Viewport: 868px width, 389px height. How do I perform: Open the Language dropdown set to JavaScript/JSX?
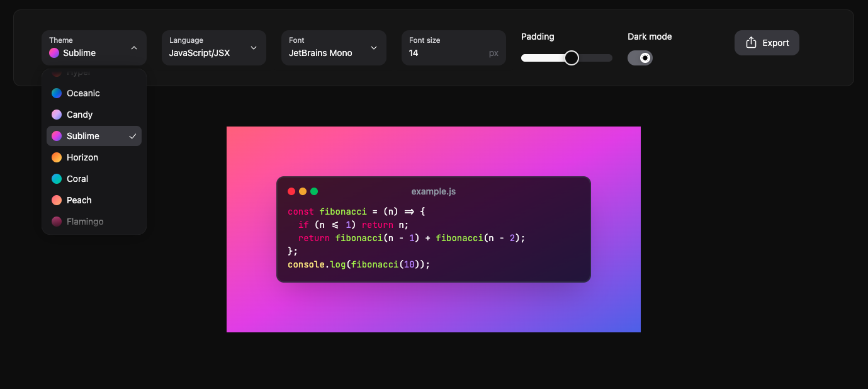coord(214,48)
